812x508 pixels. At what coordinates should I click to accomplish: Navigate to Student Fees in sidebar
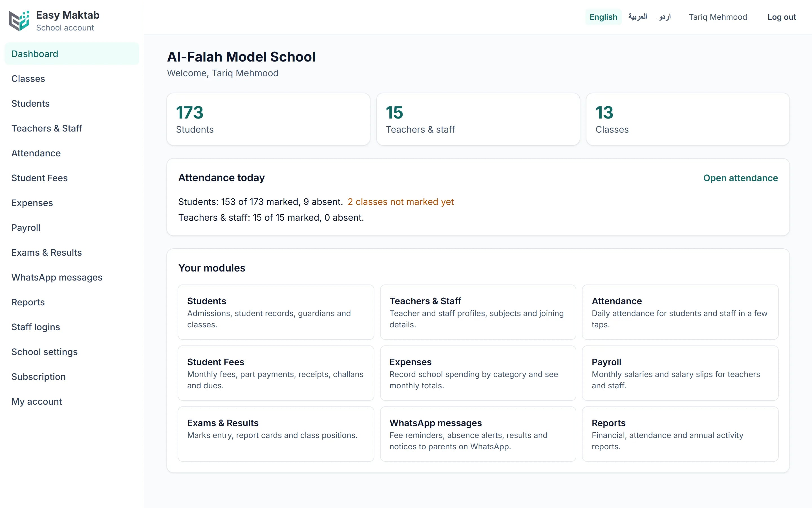pyautogui.click(x=72, y=178)
